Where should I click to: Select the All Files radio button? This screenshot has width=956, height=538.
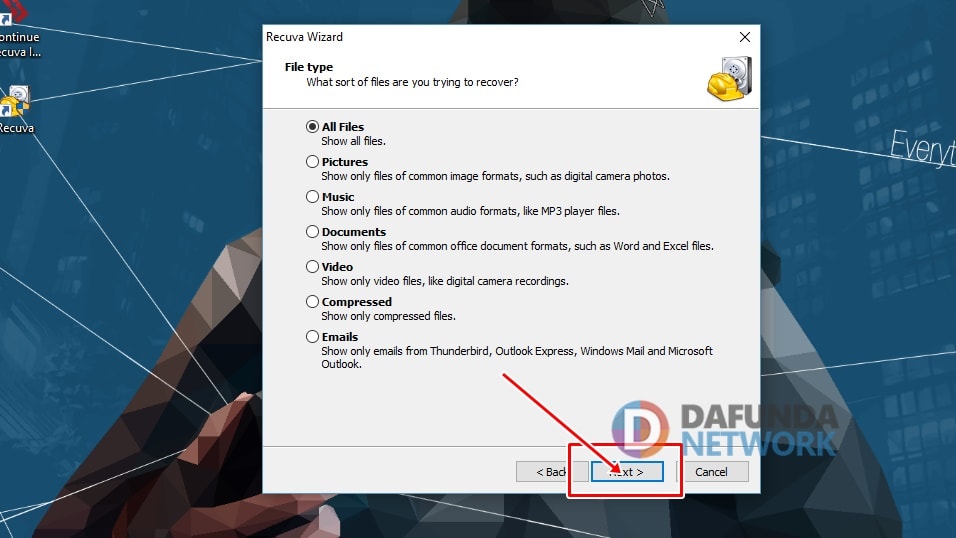tap(313, 127)
